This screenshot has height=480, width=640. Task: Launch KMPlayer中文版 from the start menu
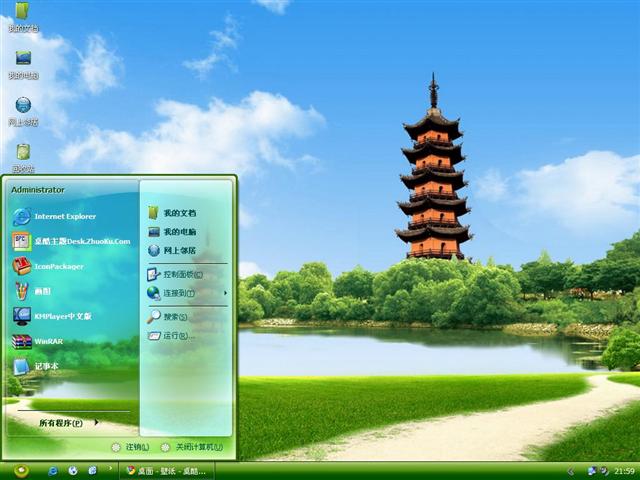tap(52, 316)
